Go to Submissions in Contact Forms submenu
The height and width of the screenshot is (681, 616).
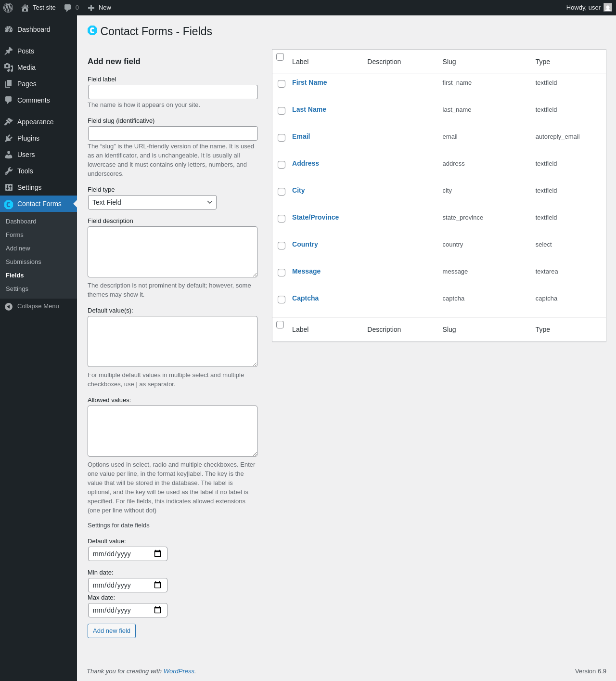point(24,262)
